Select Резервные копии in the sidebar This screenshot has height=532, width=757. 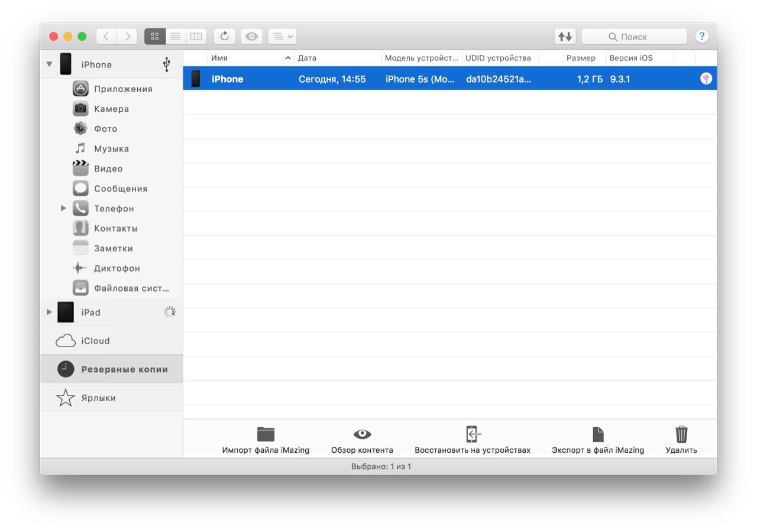click(x=111, y=369)
